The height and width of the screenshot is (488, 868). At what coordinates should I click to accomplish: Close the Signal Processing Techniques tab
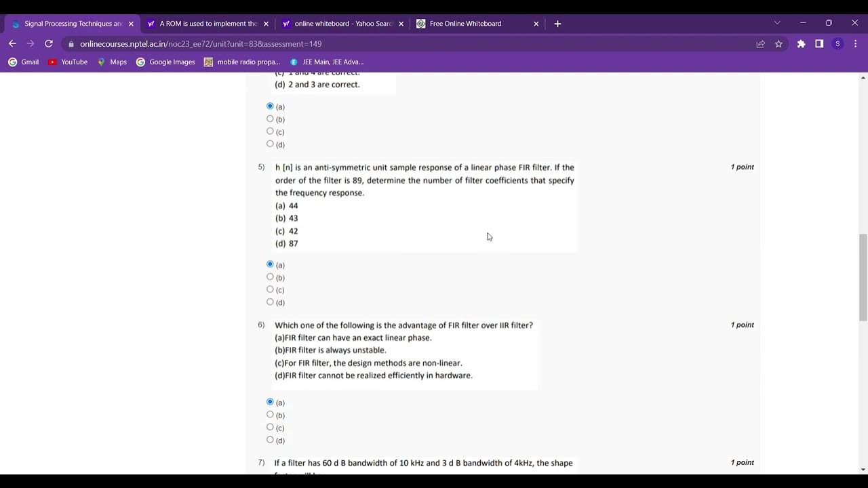[x=131, y=24]
